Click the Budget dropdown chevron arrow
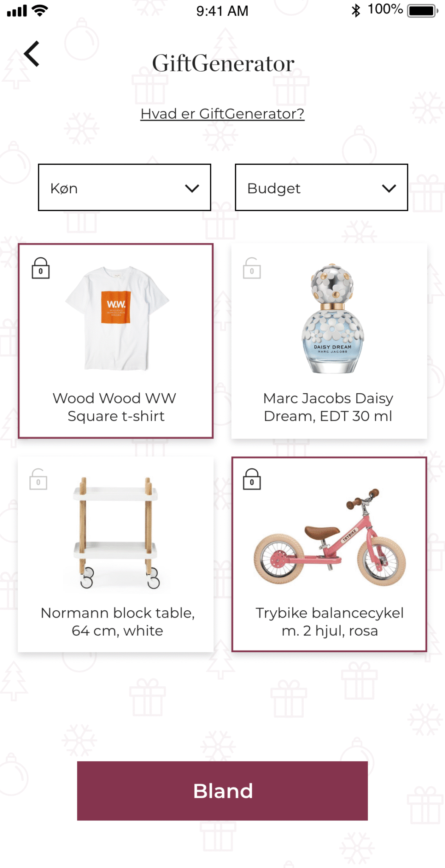The height and width of the screenshot is (868, 445). pos(389,188)
